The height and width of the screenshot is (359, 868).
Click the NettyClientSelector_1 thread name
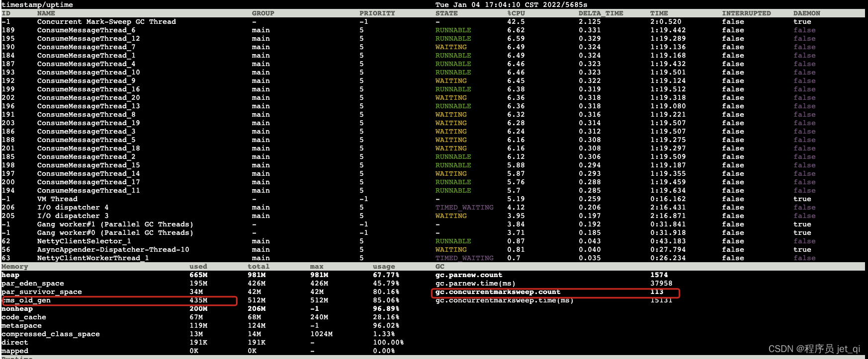84,241
